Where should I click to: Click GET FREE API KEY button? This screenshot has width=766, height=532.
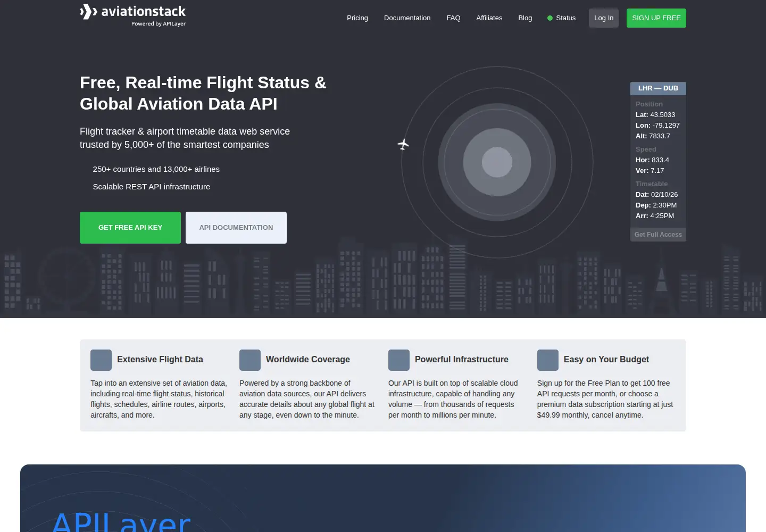130,228
